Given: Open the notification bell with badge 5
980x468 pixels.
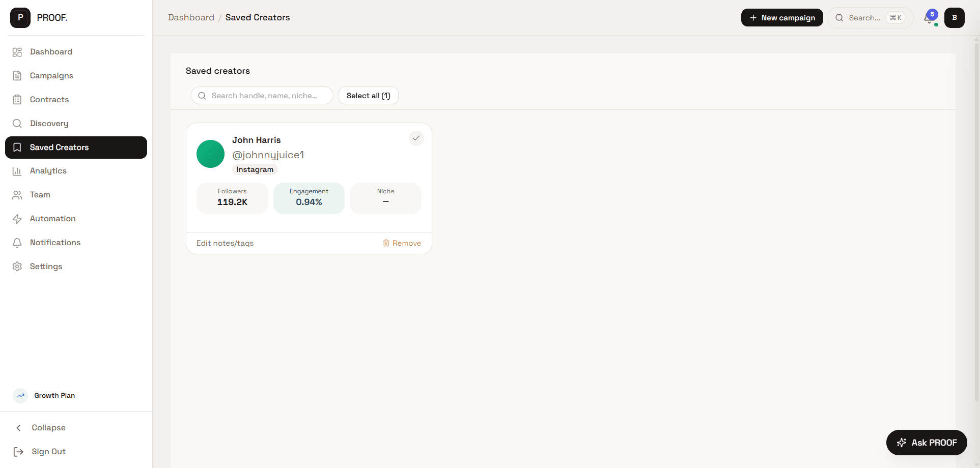Looking at the screenshot, I should click(x=930, y=18).
